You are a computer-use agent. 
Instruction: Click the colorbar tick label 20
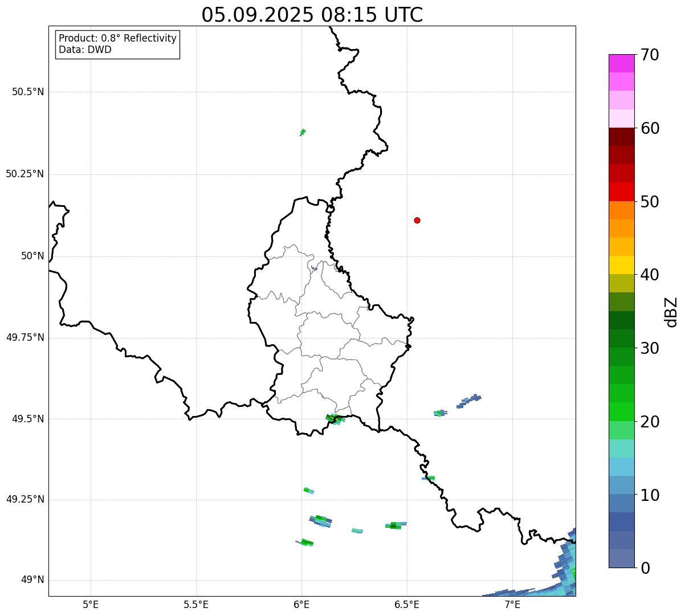click(650, 422)
